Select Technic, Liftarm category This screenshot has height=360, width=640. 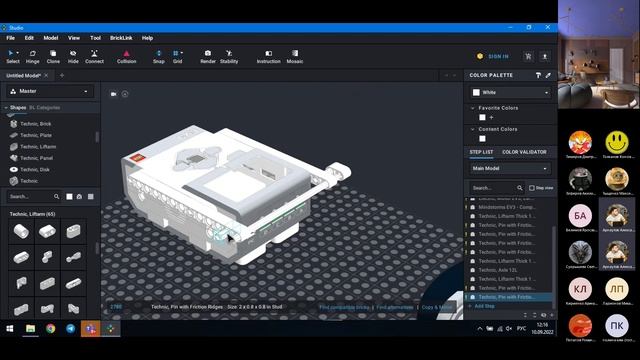(x=38, y=147)
